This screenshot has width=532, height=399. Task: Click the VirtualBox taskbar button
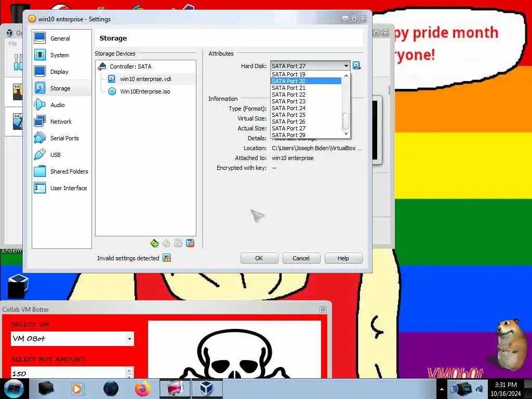207,389
